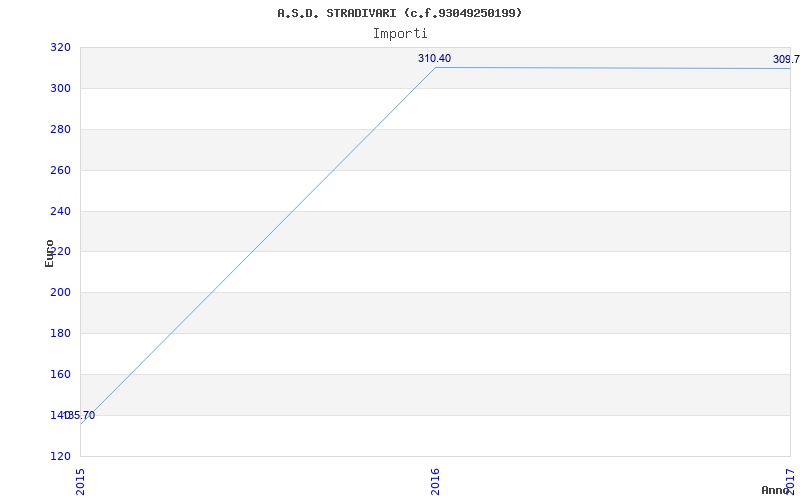This screenshot has height=500, width=800.
Task: Click the 200 y-axis tick label
Action: pyautogui.click(x=60, y=292)
